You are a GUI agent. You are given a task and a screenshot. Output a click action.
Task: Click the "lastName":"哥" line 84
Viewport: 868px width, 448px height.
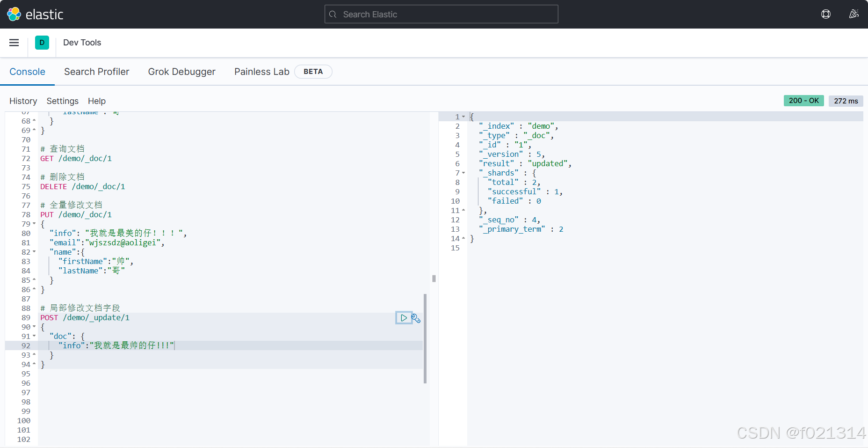[x=92, y=271]
